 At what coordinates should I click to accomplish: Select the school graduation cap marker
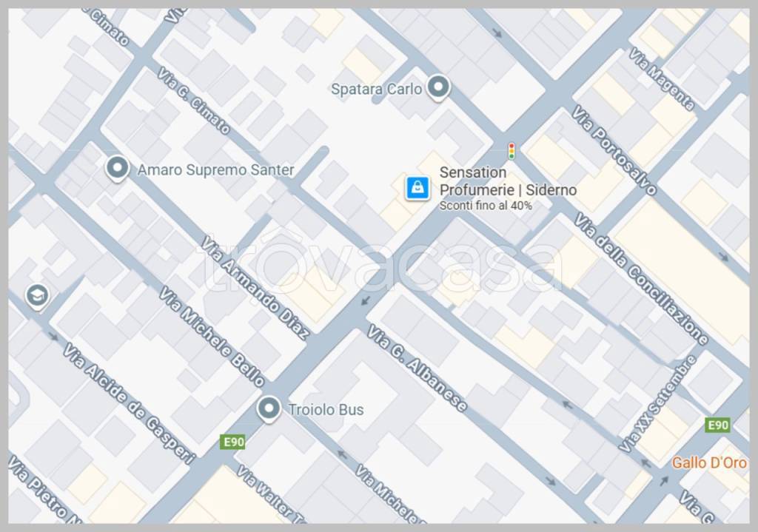pos(37,296)
